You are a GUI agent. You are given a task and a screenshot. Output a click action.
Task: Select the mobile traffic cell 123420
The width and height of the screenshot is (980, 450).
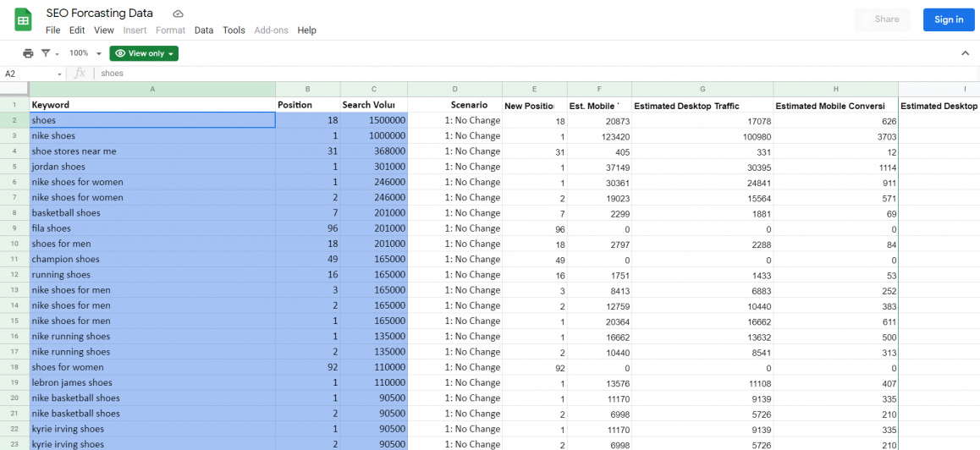tap(599, 136)
